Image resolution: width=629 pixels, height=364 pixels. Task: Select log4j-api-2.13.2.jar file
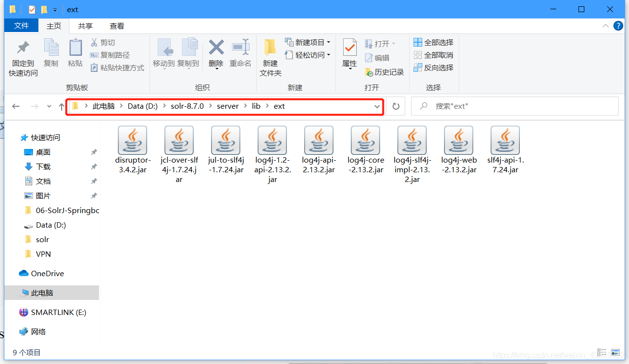click(319, 150)
